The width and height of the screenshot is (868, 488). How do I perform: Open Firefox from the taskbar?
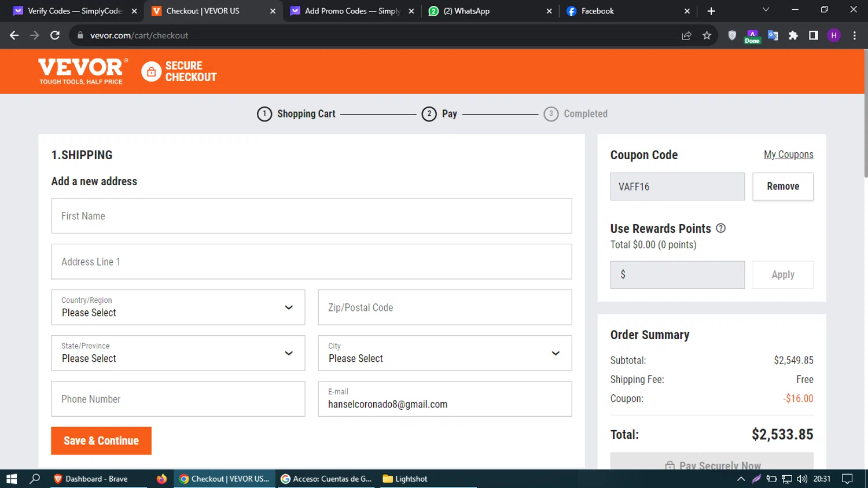(161, 479)
